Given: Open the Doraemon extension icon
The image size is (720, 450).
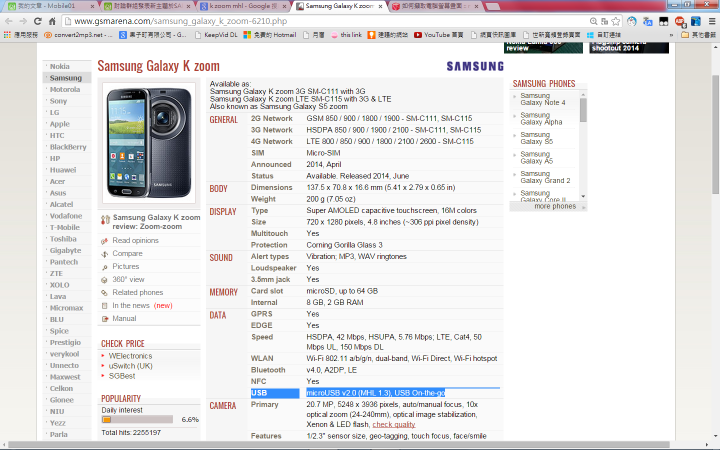Looking at the screenshot, I should tap(632, 21).
